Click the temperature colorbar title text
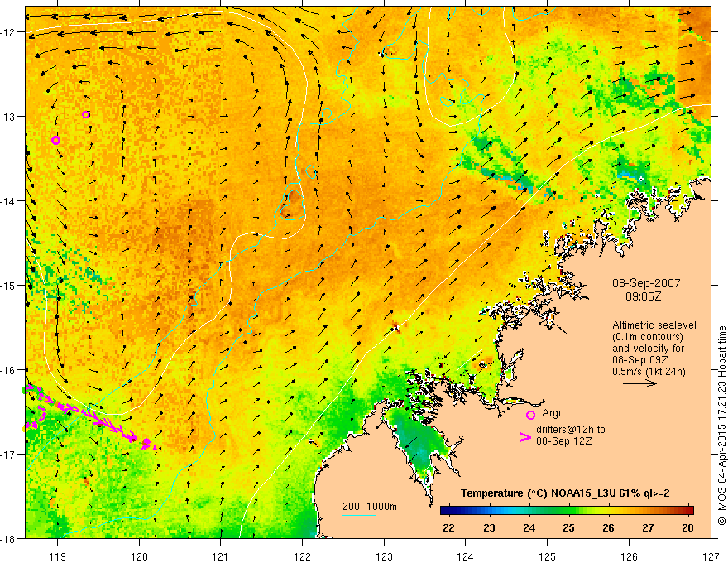This screenshot has height=563, width=728. 565,493
